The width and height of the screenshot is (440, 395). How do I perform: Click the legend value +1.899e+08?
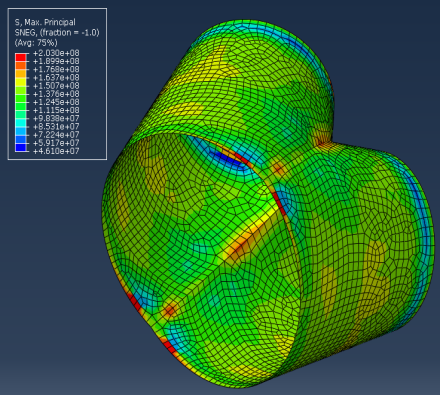coord(56,61)
